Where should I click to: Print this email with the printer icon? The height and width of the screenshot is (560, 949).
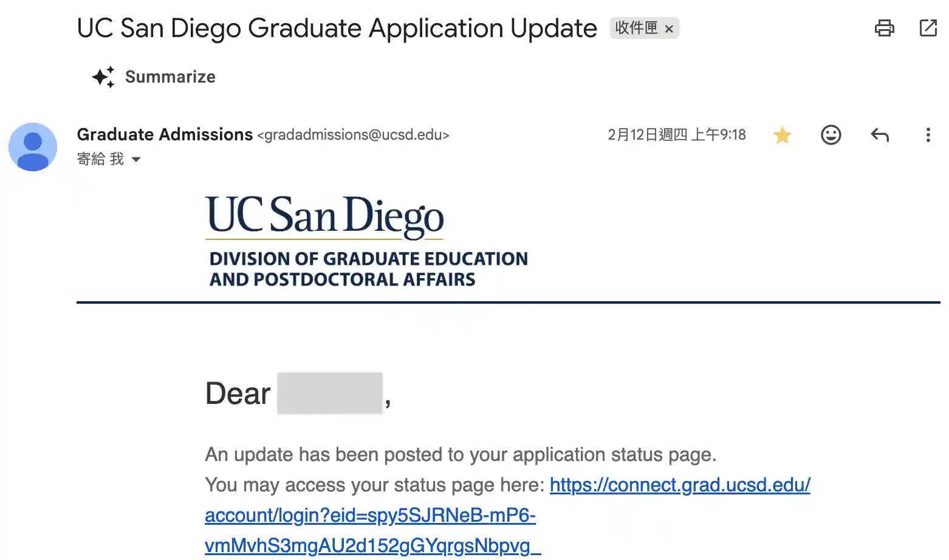[884, 28]
